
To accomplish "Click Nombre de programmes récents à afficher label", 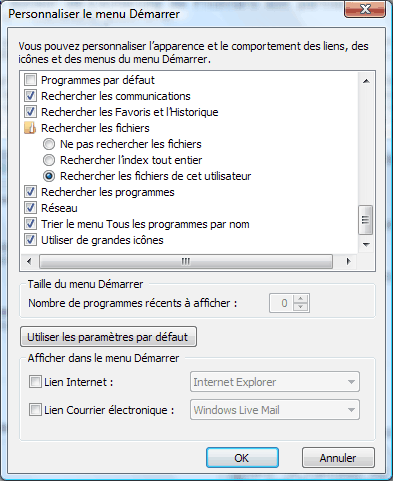I will pyautogui.click(x=133, y=303).
